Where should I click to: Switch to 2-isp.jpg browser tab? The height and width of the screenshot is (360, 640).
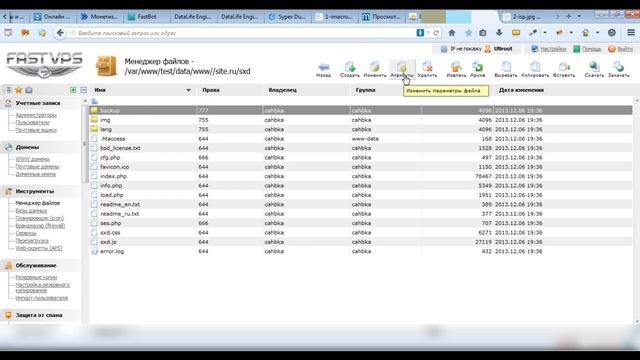click(526, 17)
